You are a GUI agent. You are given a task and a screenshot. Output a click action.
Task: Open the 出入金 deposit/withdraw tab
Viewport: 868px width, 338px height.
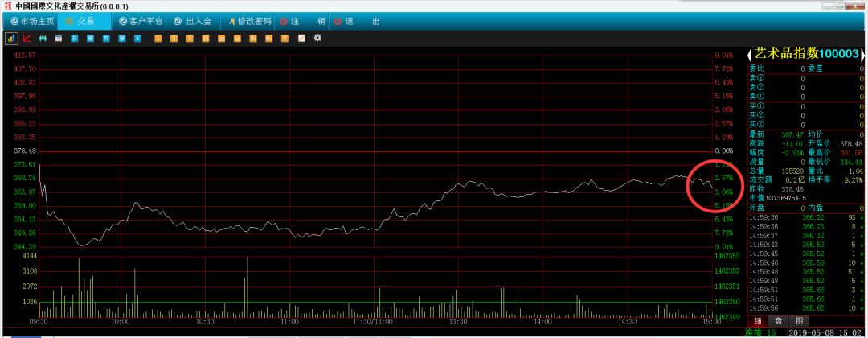point(193,22)
